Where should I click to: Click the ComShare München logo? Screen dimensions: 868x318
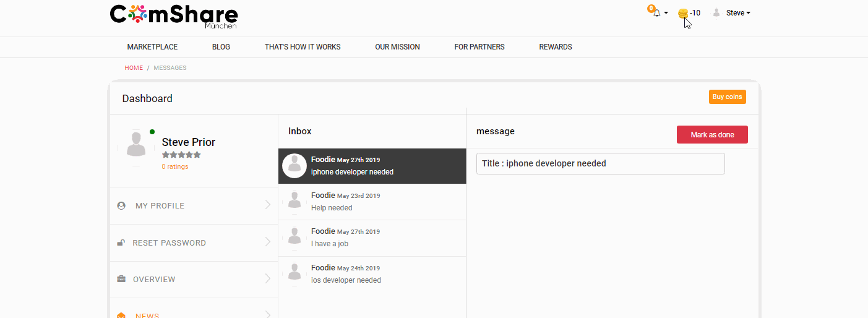pyautogui.click(x=173, y=16)
